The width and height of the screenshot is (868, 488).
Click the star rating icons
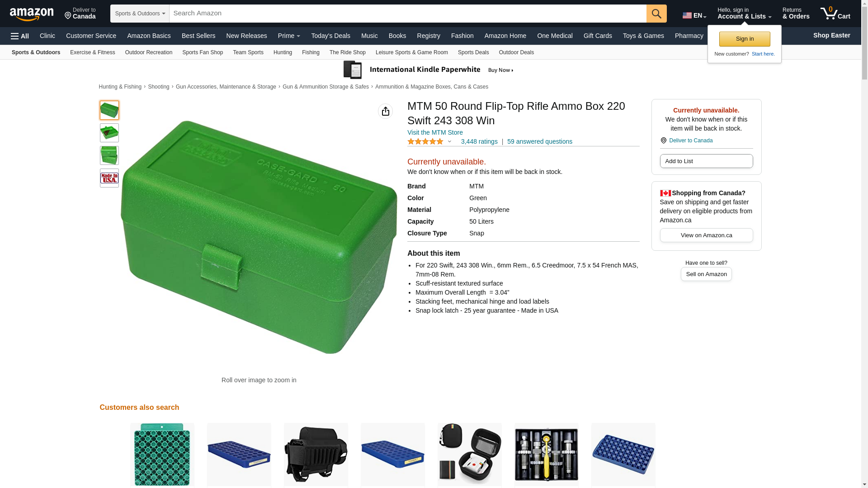click(425, 141)
